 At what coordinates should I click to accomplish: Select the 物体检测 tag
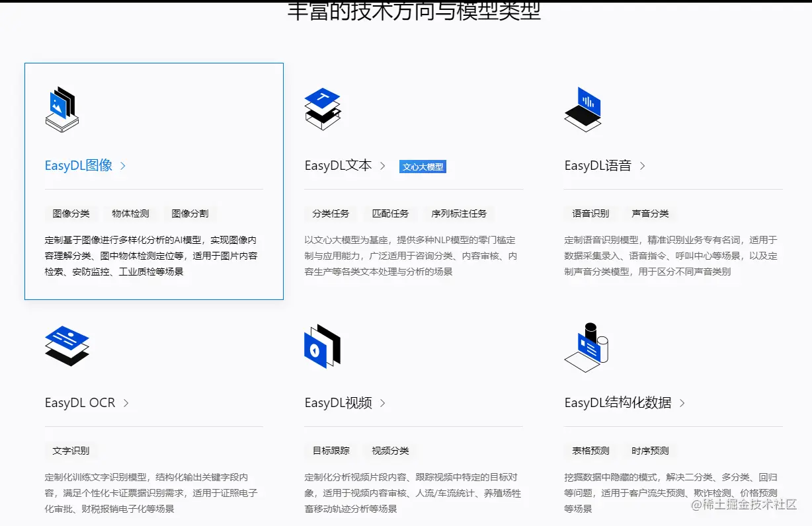(x=130, y=213)
